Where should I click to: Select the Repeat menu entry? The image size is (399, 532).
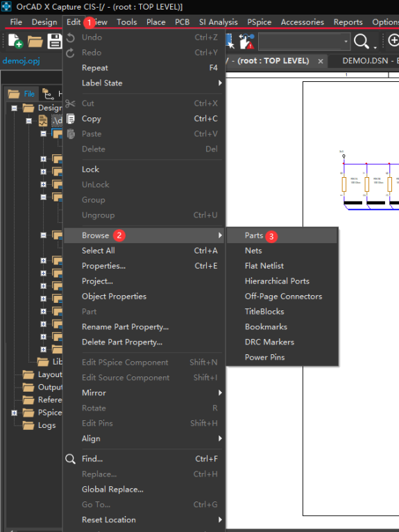[x=144, y=68]
